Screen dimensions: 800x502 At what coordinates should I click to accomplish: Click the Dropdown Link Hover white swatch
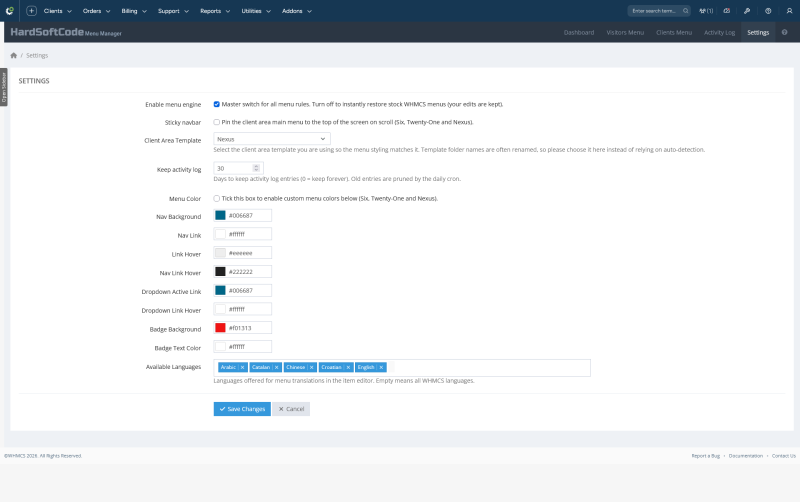click(x=220, y=309)
